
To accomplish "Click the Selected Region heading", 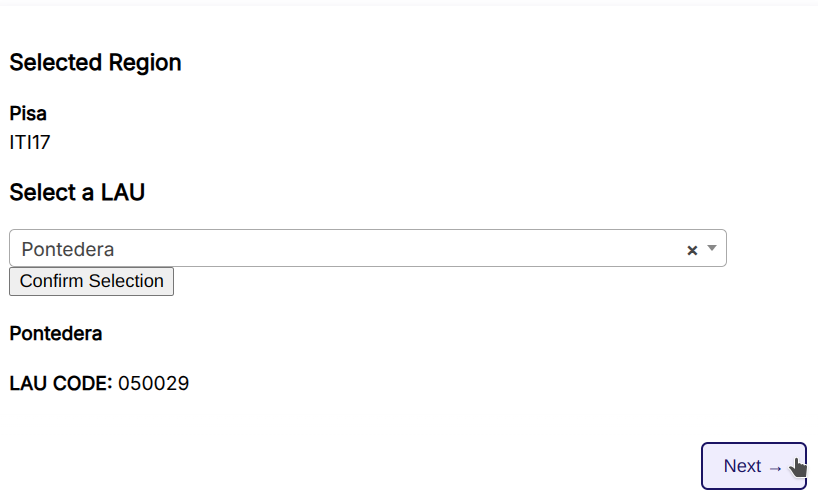I will 95,62.
